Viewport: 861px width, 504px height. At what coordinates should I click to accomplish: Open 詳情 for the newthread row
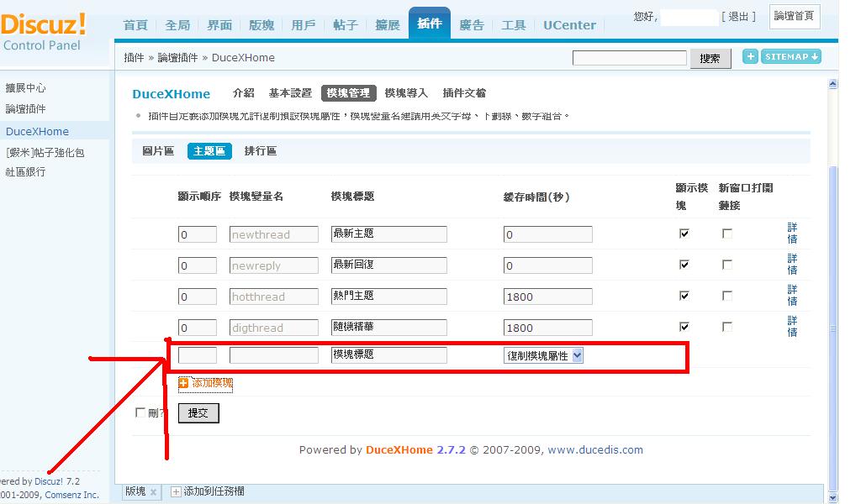792,233
